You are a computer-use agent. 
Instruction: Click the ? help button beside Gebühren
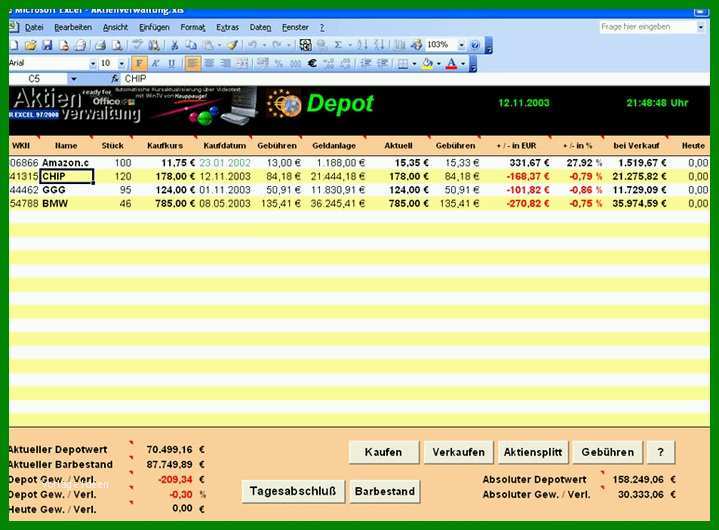[x=660, y=452]
